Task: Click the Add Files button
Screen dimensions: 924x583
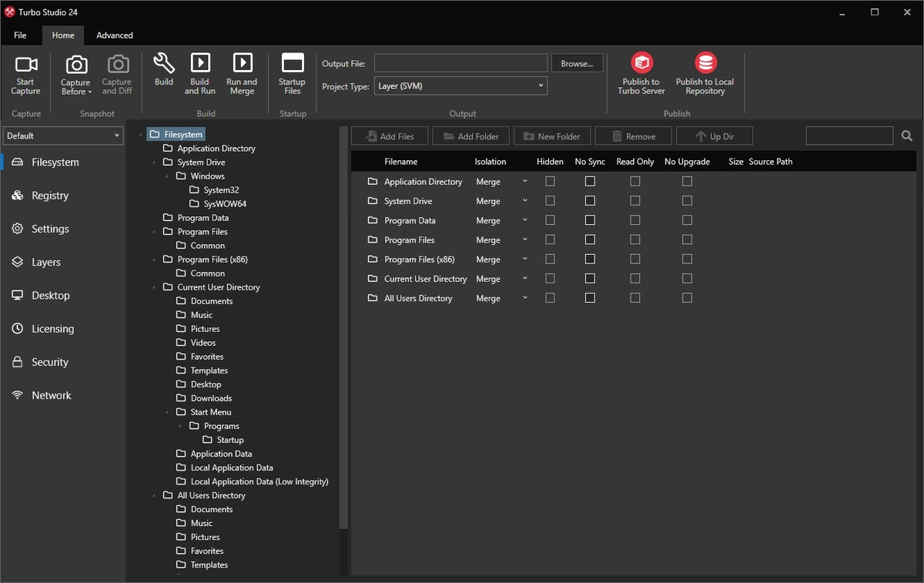Action: point(390,136)
